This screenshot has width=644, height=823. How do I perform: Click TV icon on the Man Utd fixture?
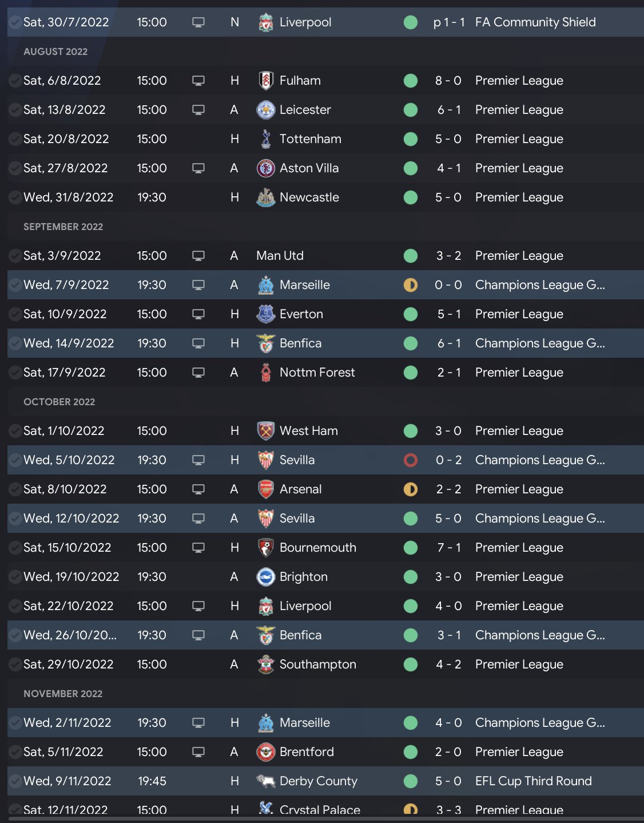click(198, 256)
